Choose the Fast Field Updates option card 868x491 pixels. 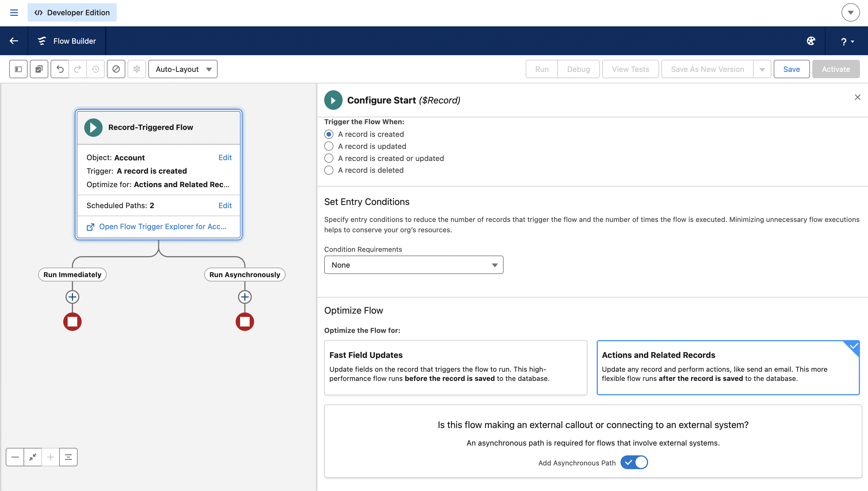click(456, 367)
